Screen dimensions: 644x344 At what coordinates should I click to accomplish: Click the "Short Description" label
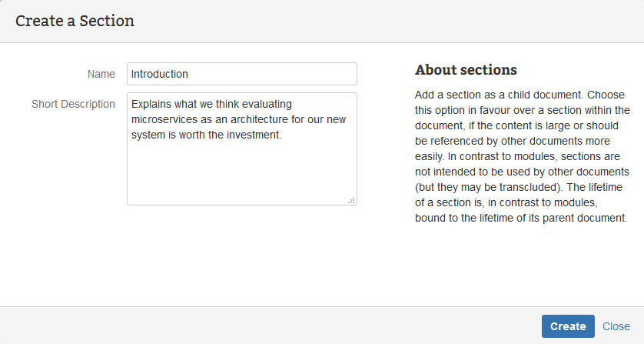pyautogui.click(x=73, y=104)
